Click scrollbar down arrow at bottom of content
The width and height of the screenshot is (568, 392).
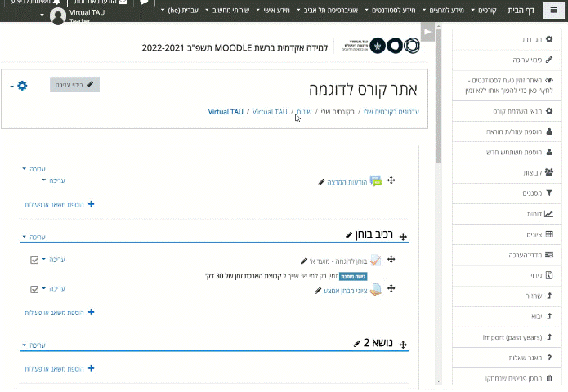click(438, 381)
